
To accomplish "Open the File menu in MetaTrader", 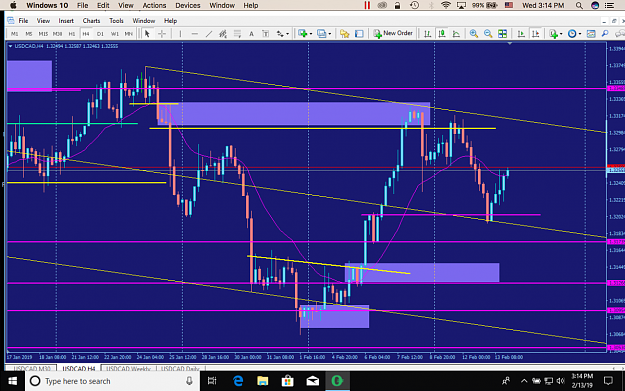I will click(x=23, y=21).
